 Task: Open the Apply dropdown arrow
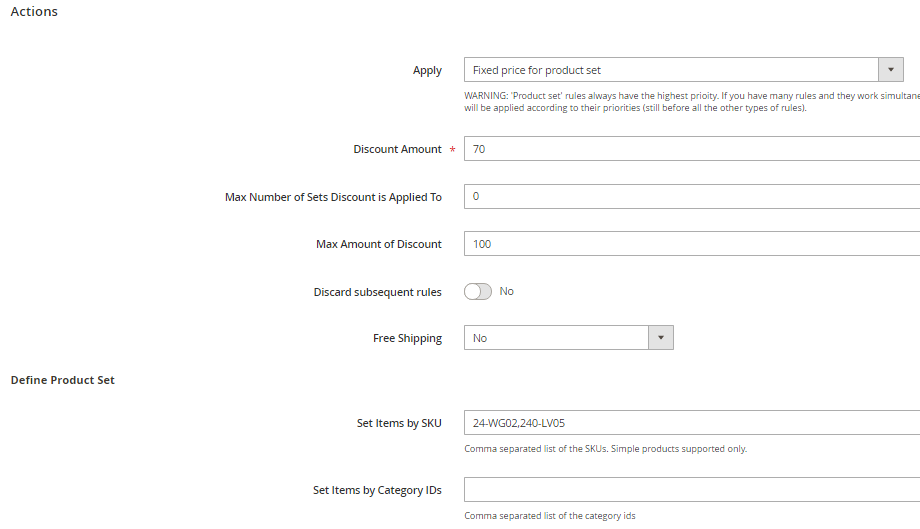tap(890, 70)
